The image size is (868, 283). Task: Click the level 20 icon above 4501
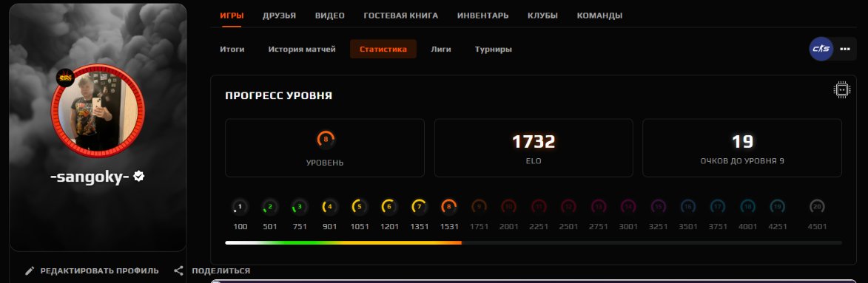point(817,208)
